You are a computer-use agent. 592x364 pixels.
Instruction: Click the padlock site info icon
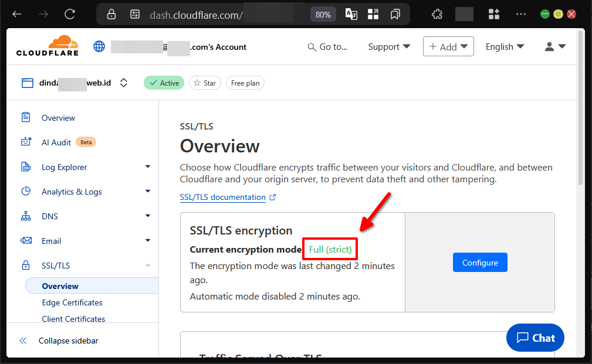111,14
